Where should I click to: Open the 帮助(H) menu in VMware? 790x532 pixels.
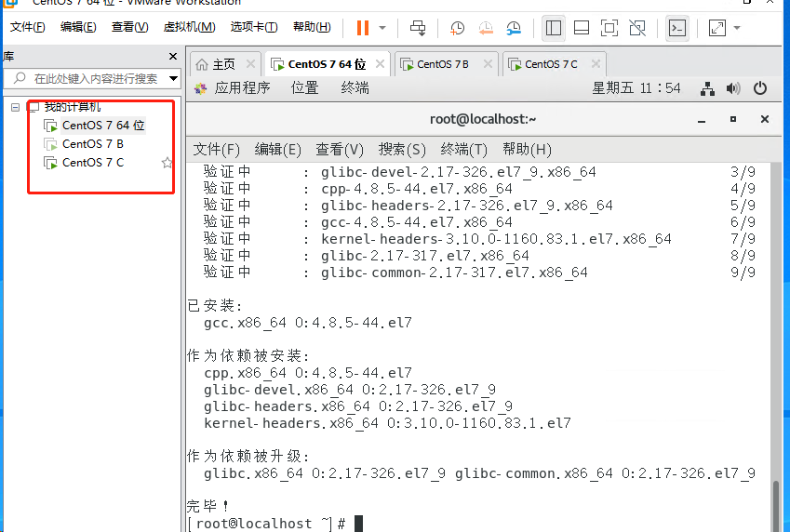(x=312, y=27)
